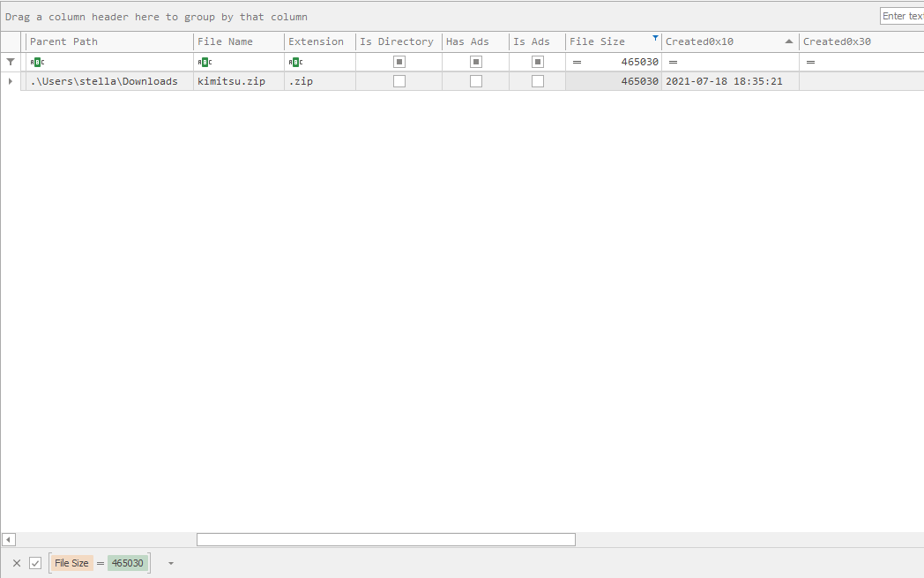
Task: Click the equals operator icon under Created0x10
Action: point(673,62)
